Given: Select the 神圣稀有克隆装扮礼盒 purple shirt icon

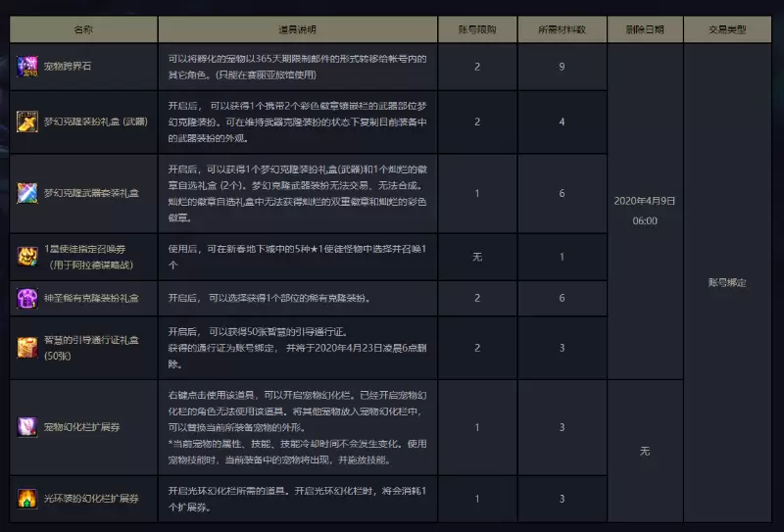Looking at the screenshot, I should 27,298.
